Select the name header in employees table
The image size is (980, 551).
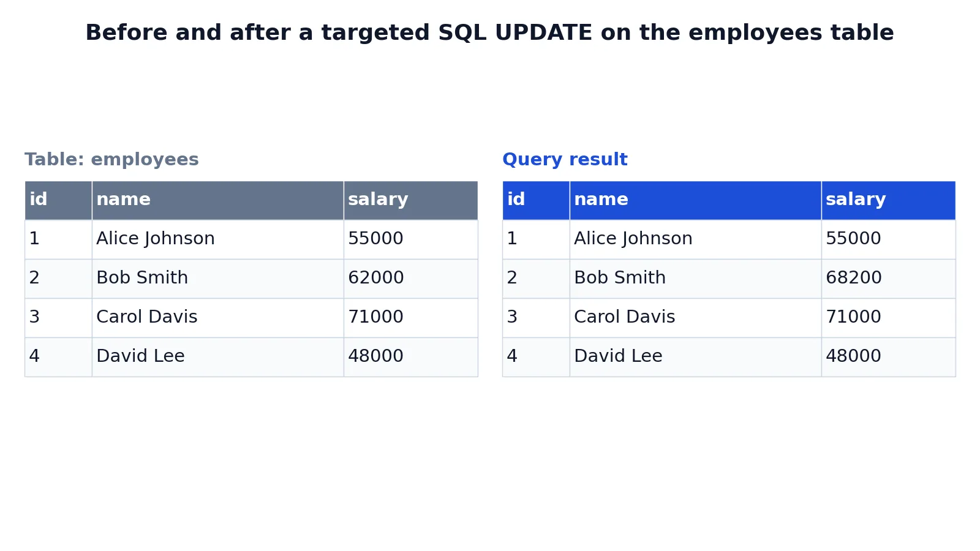(x=217, y=200)
